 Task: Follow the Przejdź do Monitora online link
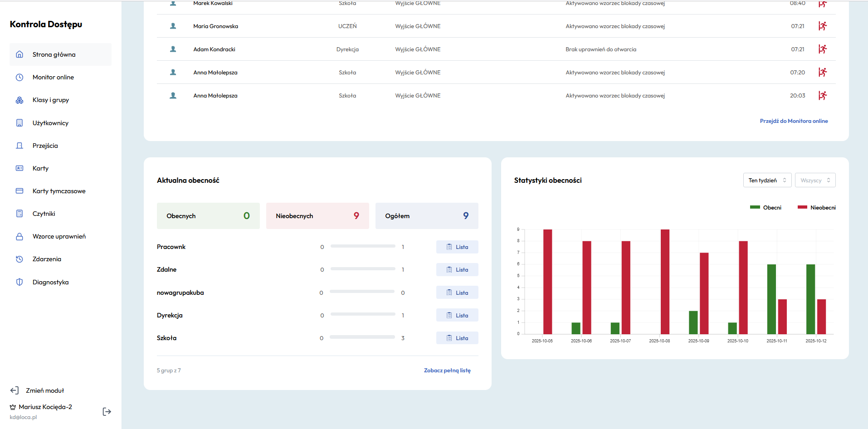[794, 121]
